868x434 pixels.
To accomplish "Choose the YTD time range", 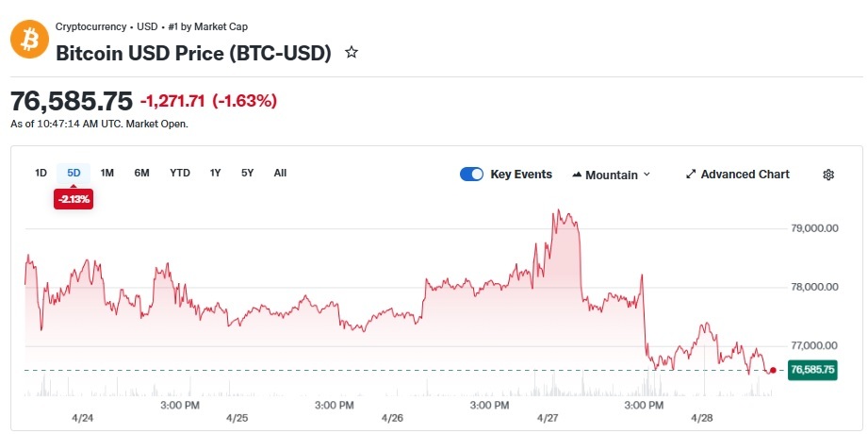I will pos(180,173).
